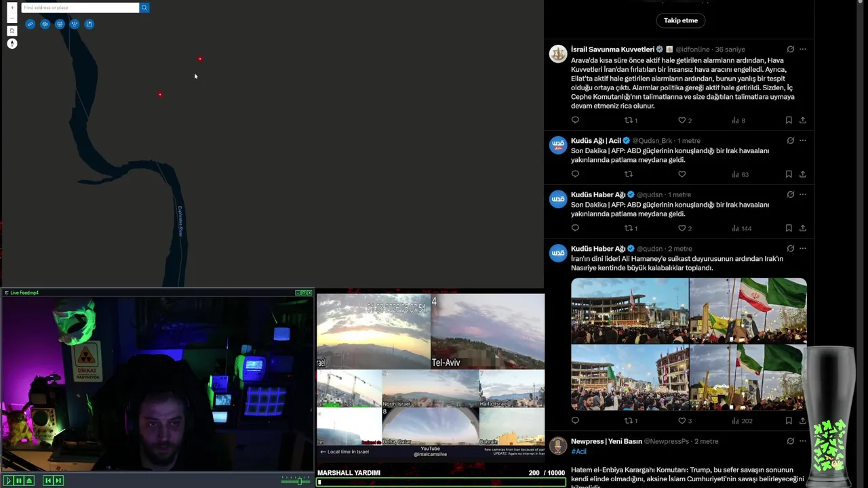Screen dimensions: 868x488
Task: Click the Tel-Aviv live camera feed
Action: coord(488,331)
